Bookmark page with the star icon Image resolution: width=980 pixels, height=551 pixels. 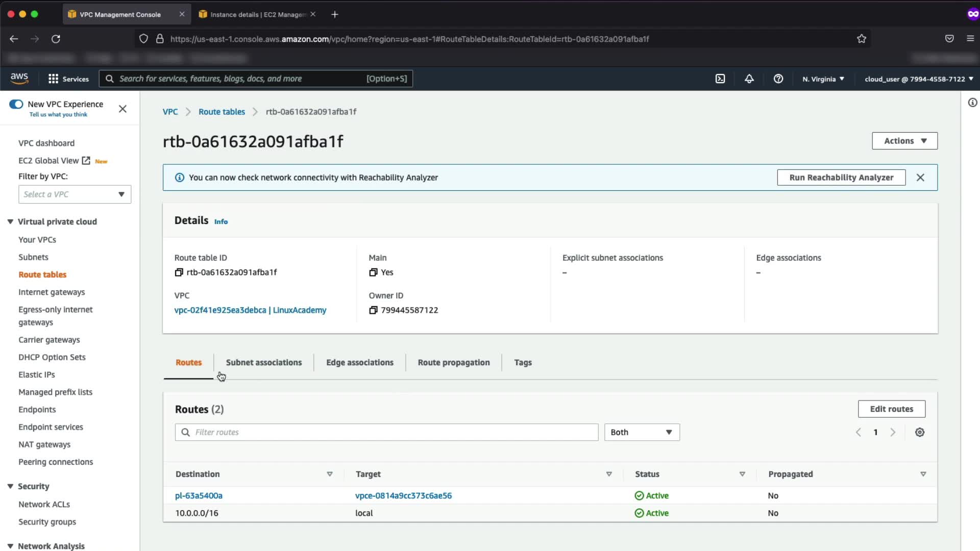[862, 39]
